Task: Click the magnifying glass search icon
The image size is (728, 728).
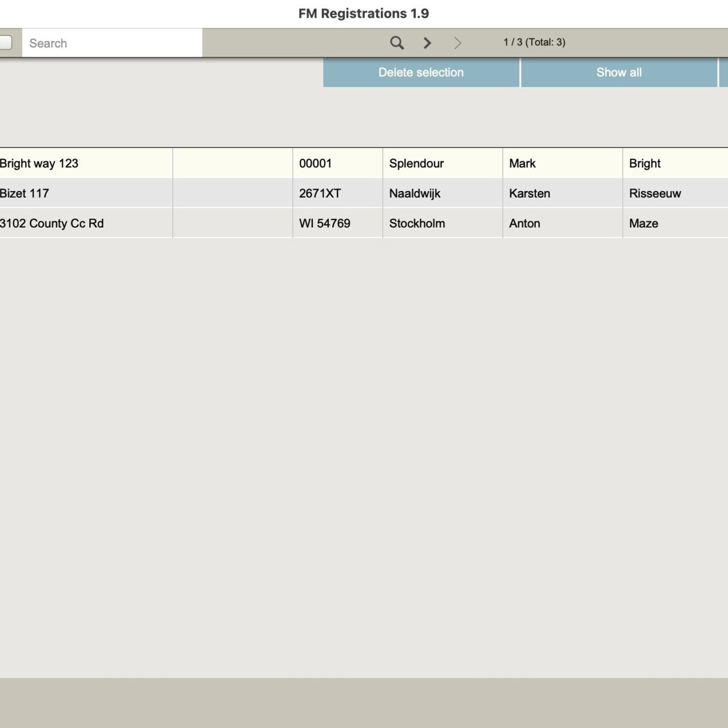Action: point(396,43)
